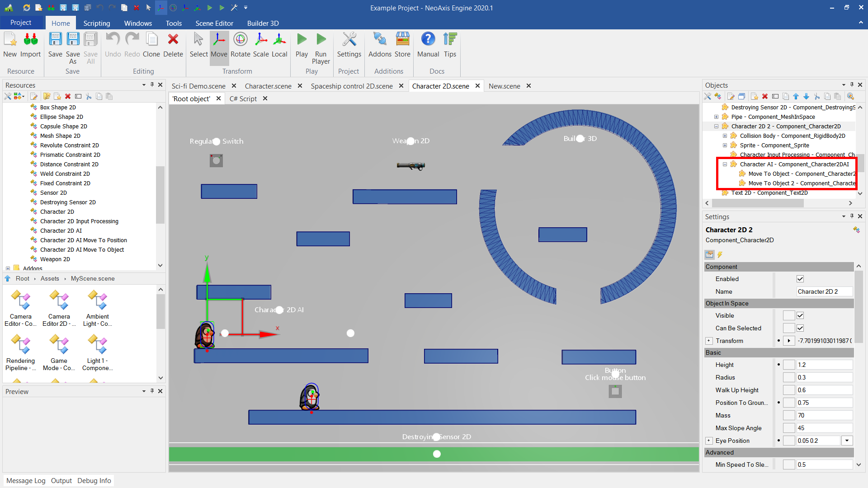The height and width of the screenshot is (488, 868).
Task: Switch to the Character.scene tab
Action: click(x=268, y=86)
